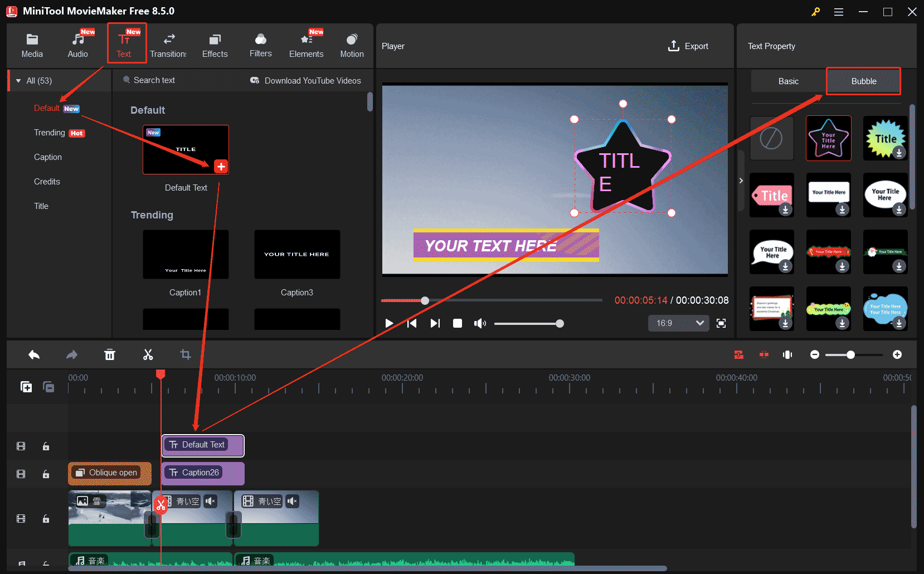The height and width of the screenshot is (574, 924).
Task: Open the Motion panel icon
Action: point(352,45)
